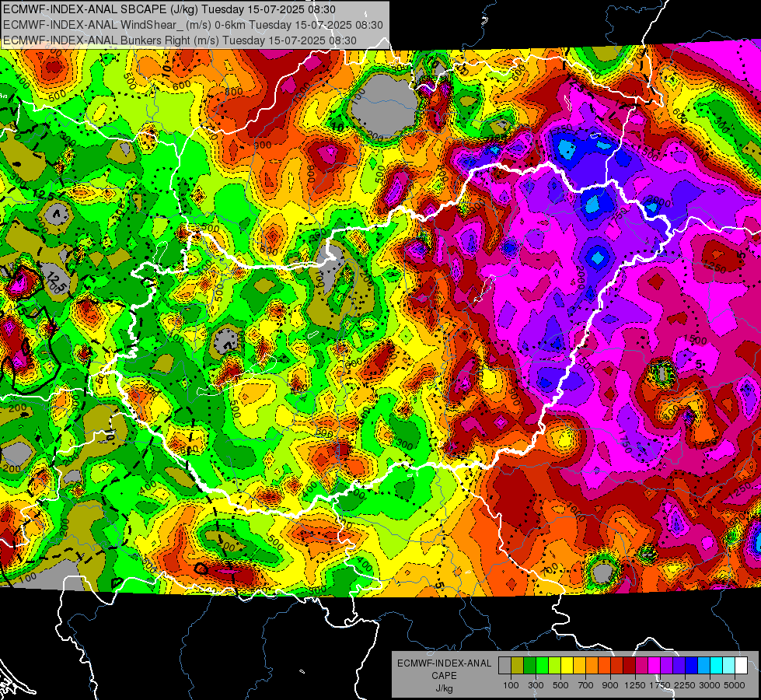Click the 3000 legend tick value
This screenshot has width=761, height=700.
pyautogui.click(x=710, y=685)
